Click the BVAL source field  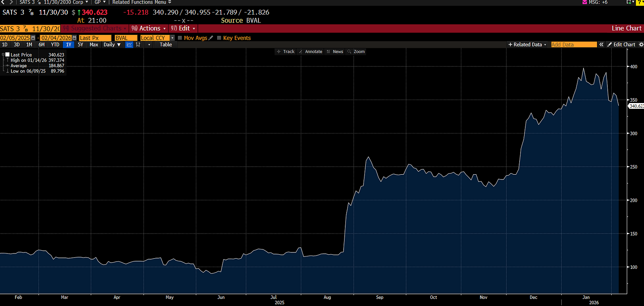tap(126, 38)
